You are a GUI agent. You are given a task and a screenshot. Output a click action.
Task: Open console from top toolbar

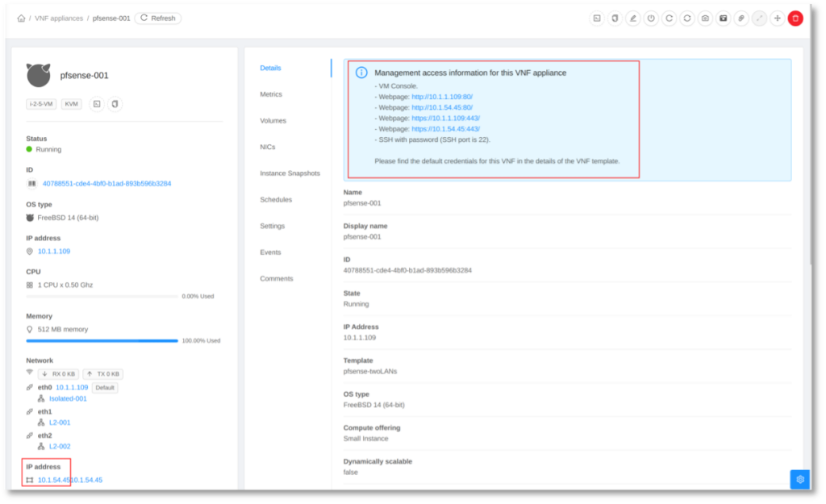[597, 19]
